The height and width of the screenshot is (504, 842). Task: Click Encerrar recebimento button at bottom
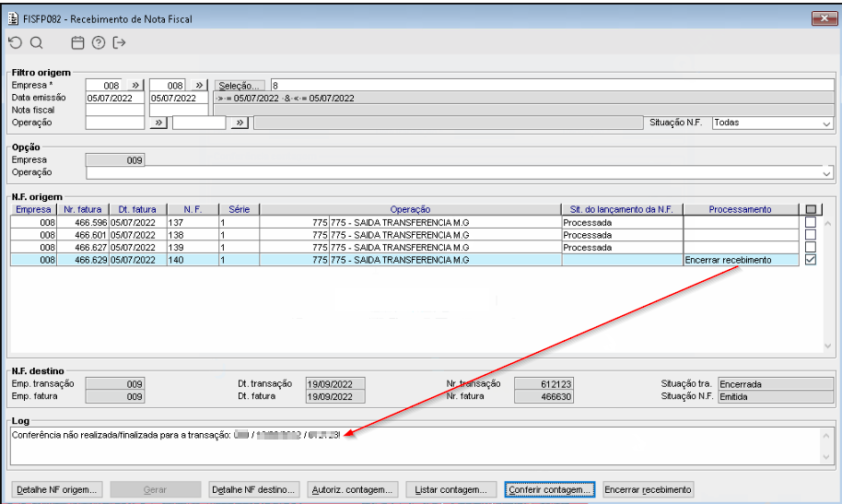tap(648, 489)
